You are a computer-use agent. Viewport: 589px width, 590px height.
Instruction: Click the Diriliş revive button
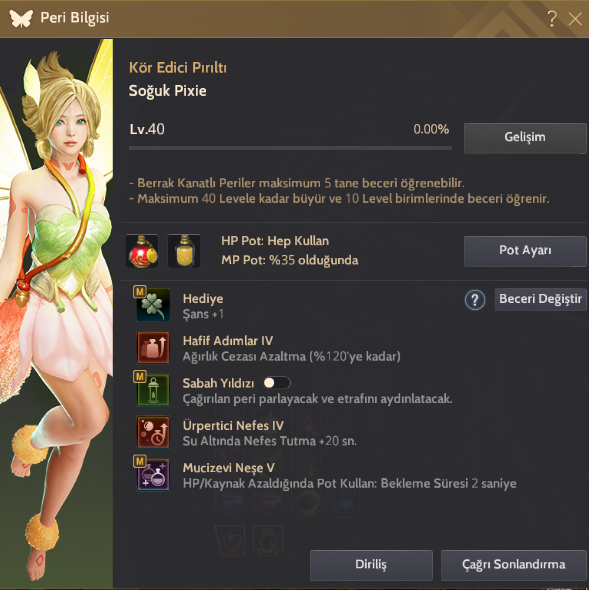click(x=371, y=565)
